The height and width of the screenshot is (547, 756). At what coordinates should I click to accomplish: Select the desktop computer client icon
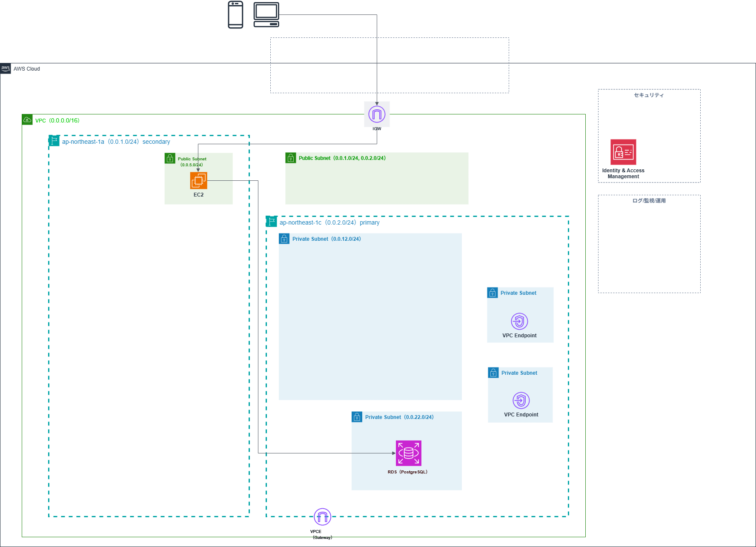coord(266,14)
